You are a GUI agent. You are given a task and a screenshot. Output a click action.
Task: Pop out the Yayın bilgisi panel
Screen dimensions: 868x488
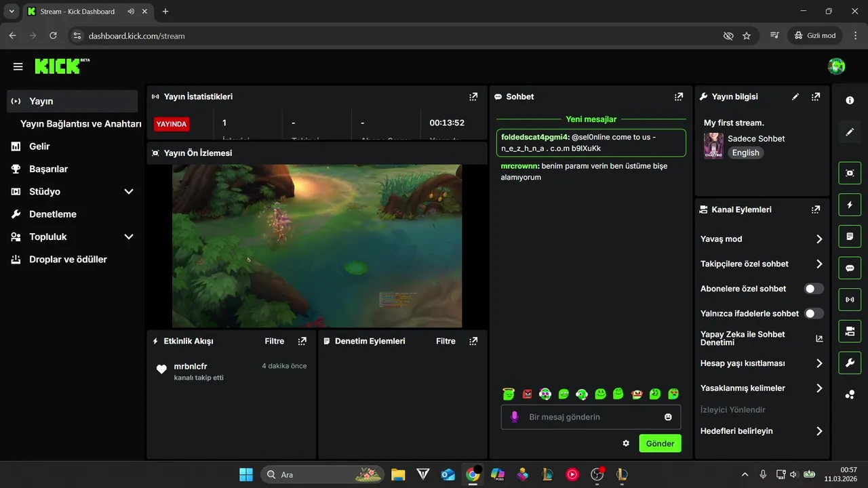coord(816,97)
